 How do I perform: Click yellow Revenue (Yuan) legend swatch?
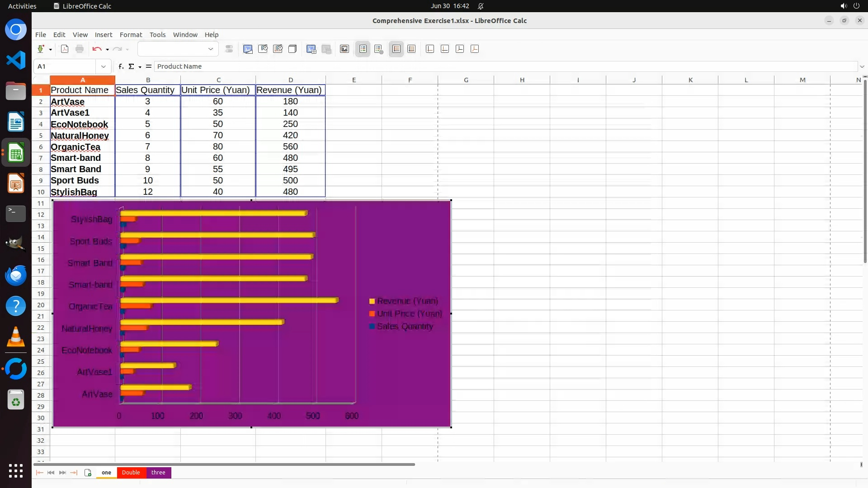click(372, 301)
